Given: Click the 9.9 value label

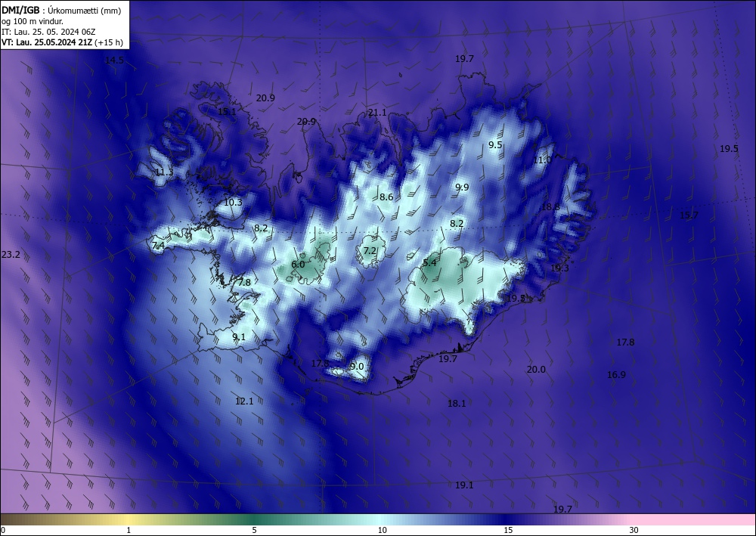Looking at the screenshot, I should [462, 187].
